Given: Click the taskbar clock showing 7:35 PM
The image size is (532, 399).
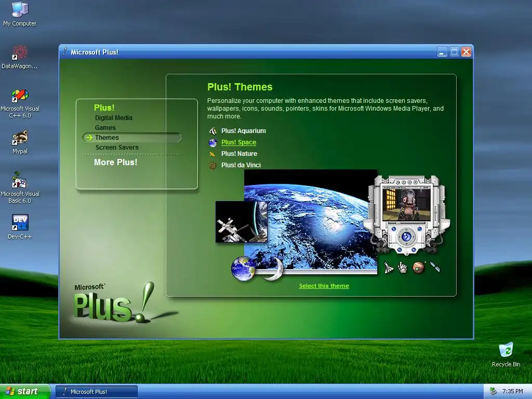Looking at the screenshot, I should point(513,391).
